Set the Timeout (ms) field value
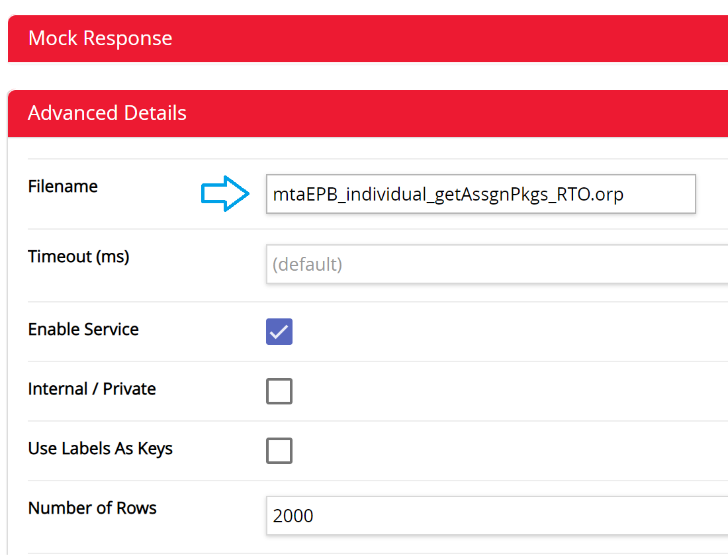 (x=497, y=264)
